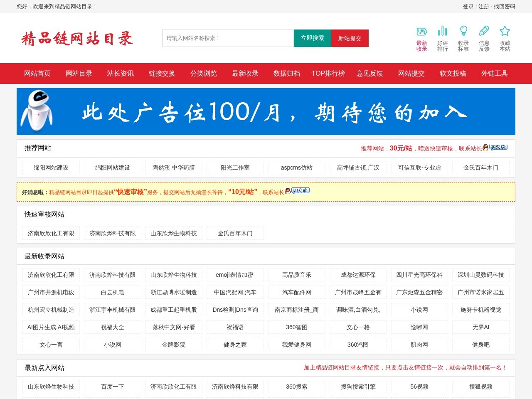Open 无界AI site link
The width and height of the screenshot is (532, 399).
coord(481,327)
